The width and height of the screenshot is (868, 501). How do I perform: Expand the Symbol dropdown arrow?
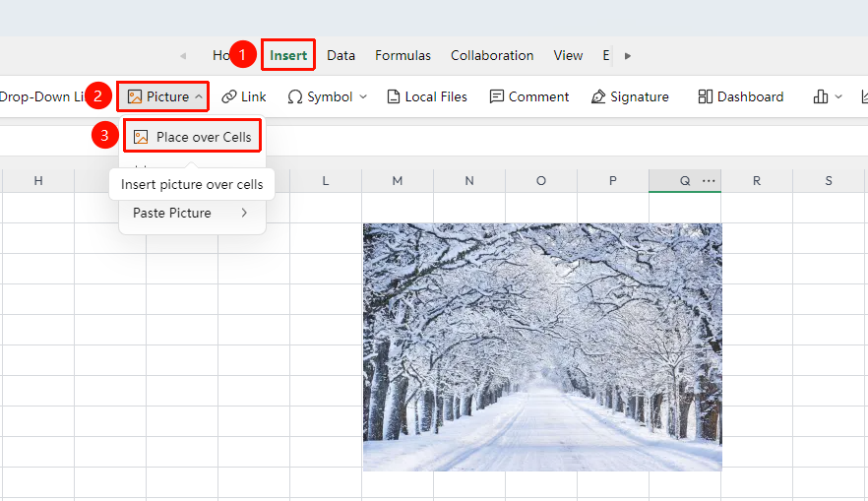(363, 96)
